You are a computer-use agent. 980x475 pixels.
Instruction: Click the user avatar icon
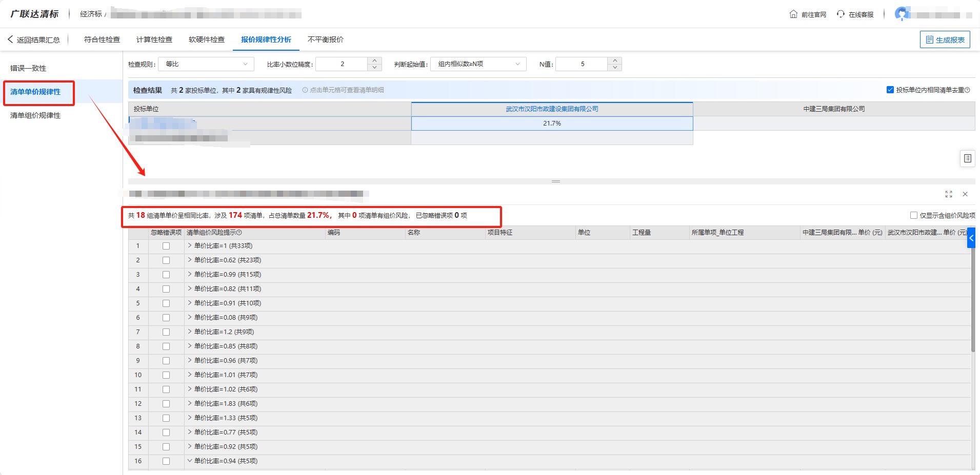tap(902, 14)
